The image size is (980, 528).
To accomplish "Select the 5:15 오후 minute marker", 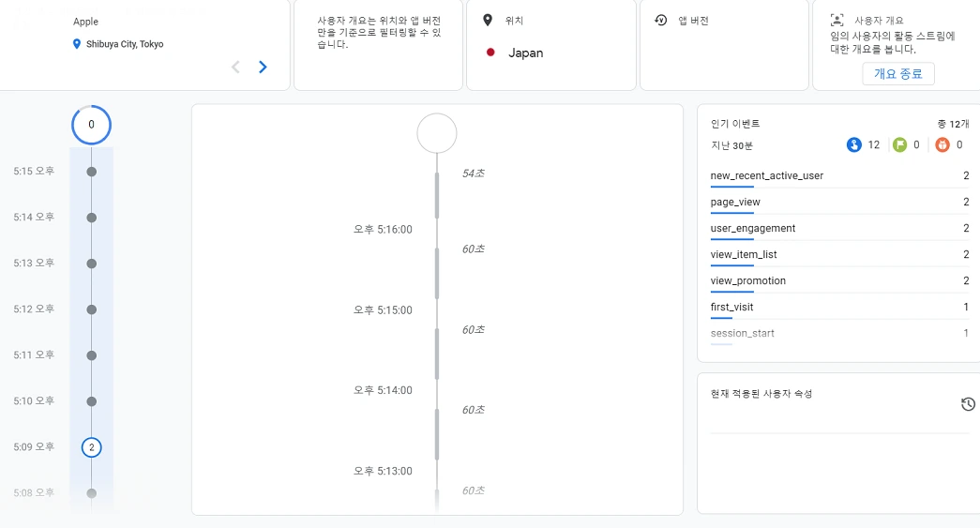I will coord(91,172).
